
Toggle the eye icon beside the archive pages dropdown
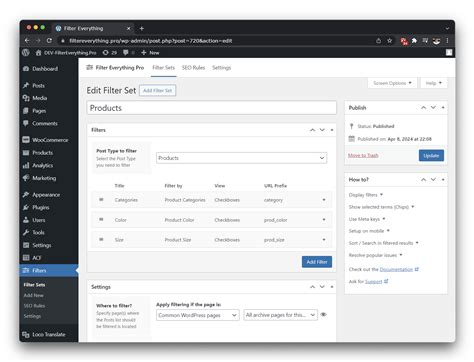click(x=323, y=315)
